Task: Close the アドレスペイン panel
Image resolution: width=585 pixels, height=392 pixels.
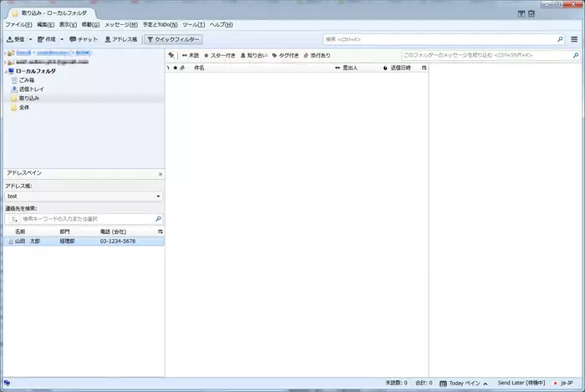Action: [x=160, y=173]
